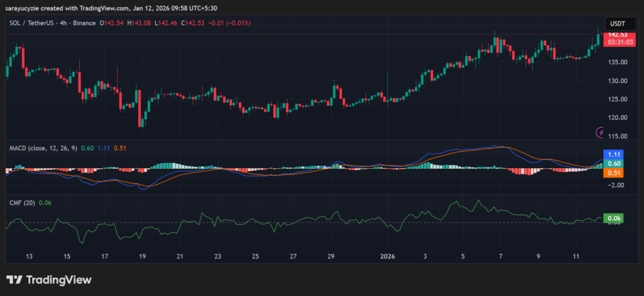Screen dimensions: 644x296
Task: Click the green 0.06 CMF axis tag
Action: (614, 219)
